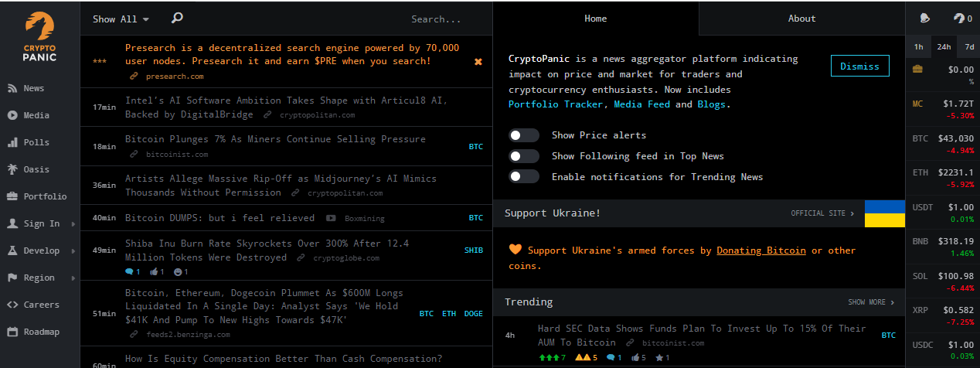Open the Blogs link
Viewport: 980px width, 368px height.
(711, 104)
